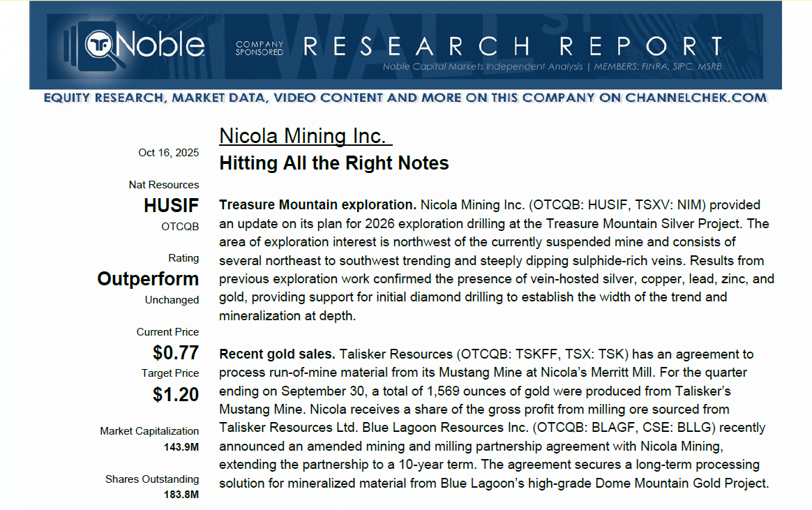Select the $0.77 current price
Screen dimensions: 812x510
[x=176, y=352]
